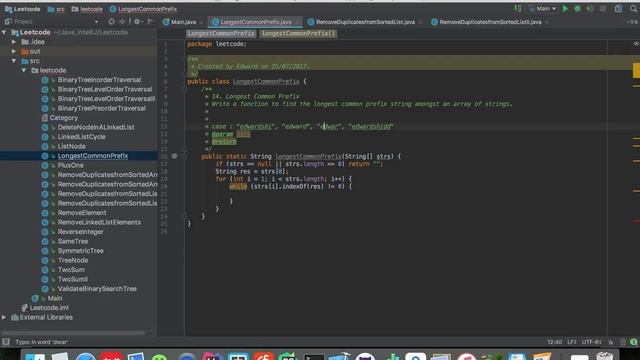Click cursor position 12:40 in status bar
This screenshot has width=640, height=360.
coord(554,342)
